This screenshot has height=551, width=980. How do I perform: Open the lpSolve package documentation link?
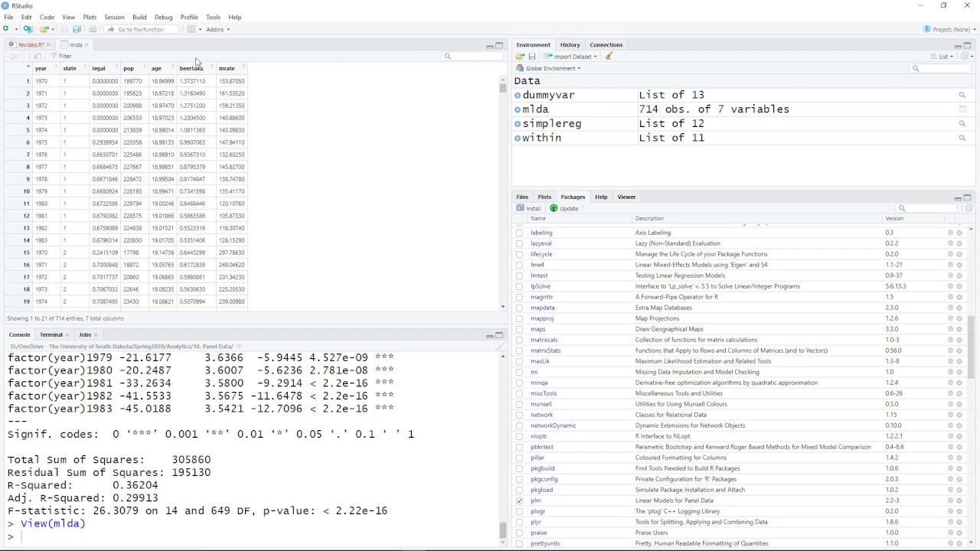tap(540, 286)
